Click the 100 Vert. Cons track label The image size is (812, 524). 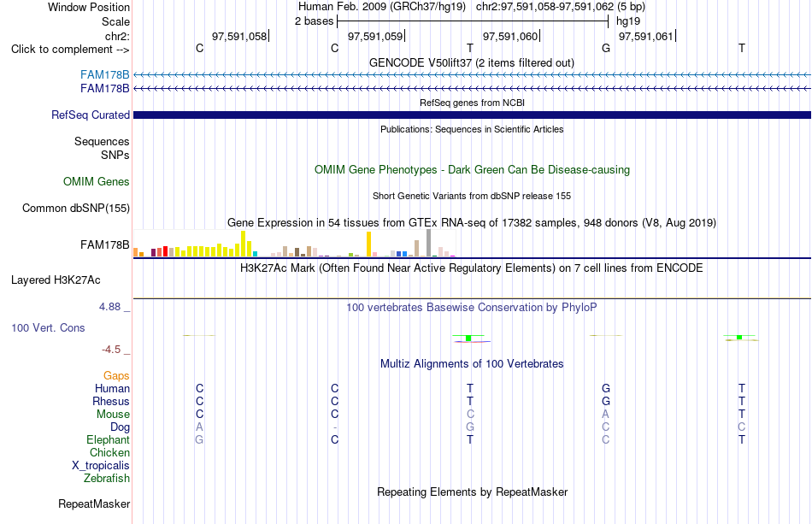point(48,327)
